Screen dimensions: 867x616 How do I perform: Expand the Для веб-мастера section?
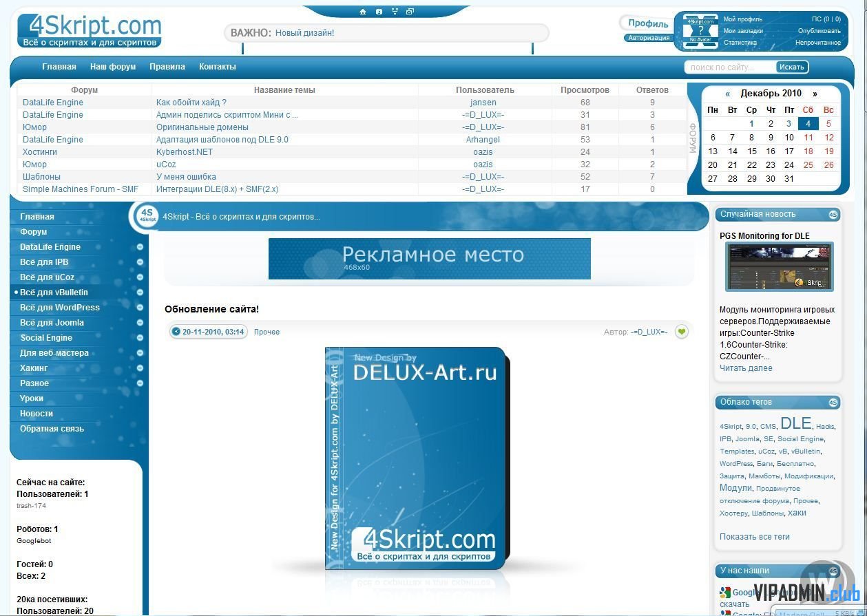[x=140, y=353]
